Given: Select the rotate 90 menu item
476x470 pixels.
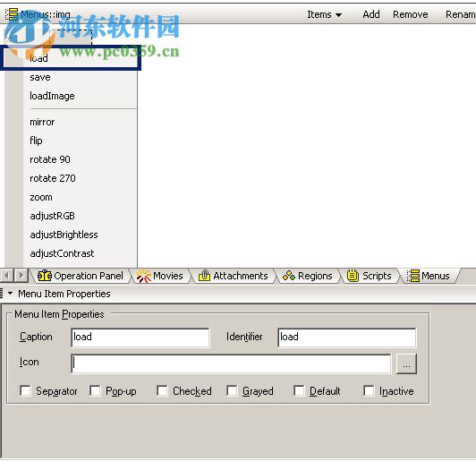Looking at the screenshot, I should (71, 159).
